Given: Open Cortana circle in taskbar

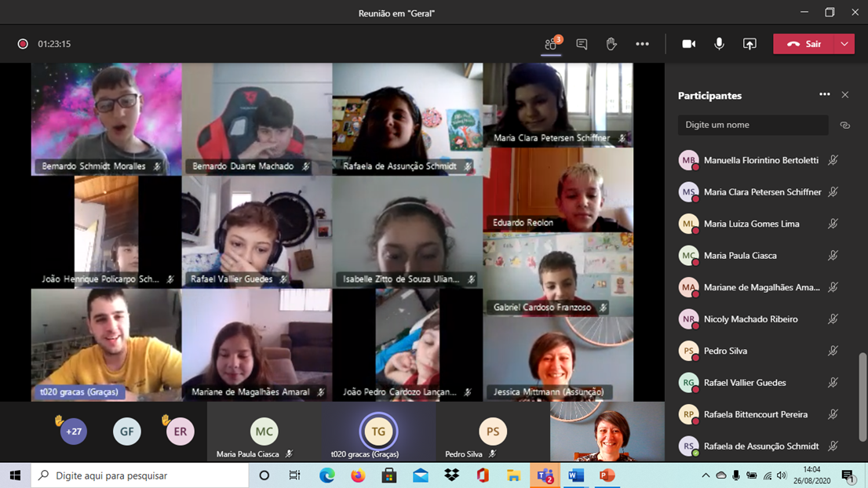Looking at the screenshot, I should point(264,475).
